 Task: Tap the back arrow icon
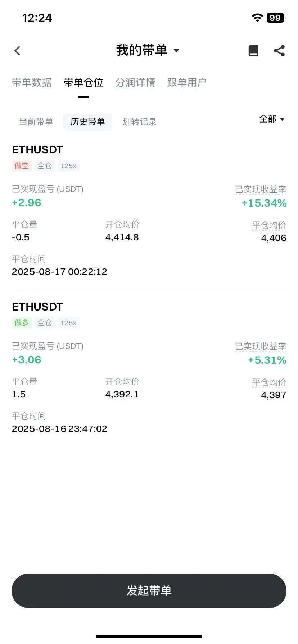17,51
